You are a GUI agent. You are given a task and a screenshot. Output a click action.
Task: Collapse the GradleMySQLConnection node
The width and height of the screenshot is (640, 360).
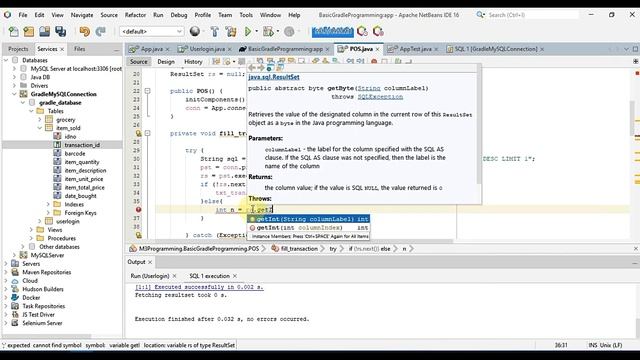tap(15, 94)
